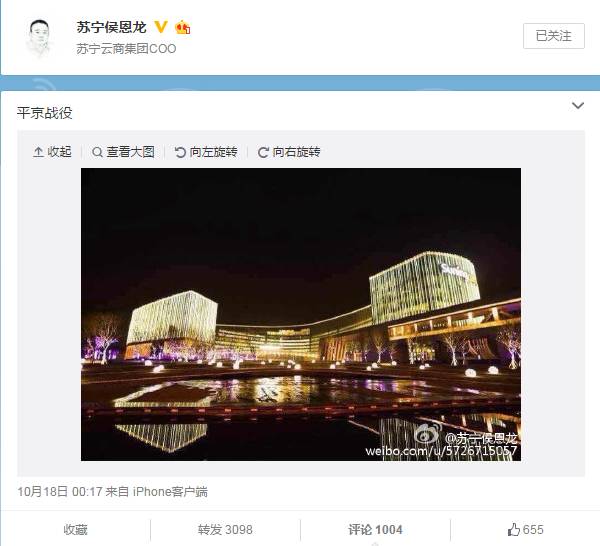Click the Weibo eye logo watermark

428,435
